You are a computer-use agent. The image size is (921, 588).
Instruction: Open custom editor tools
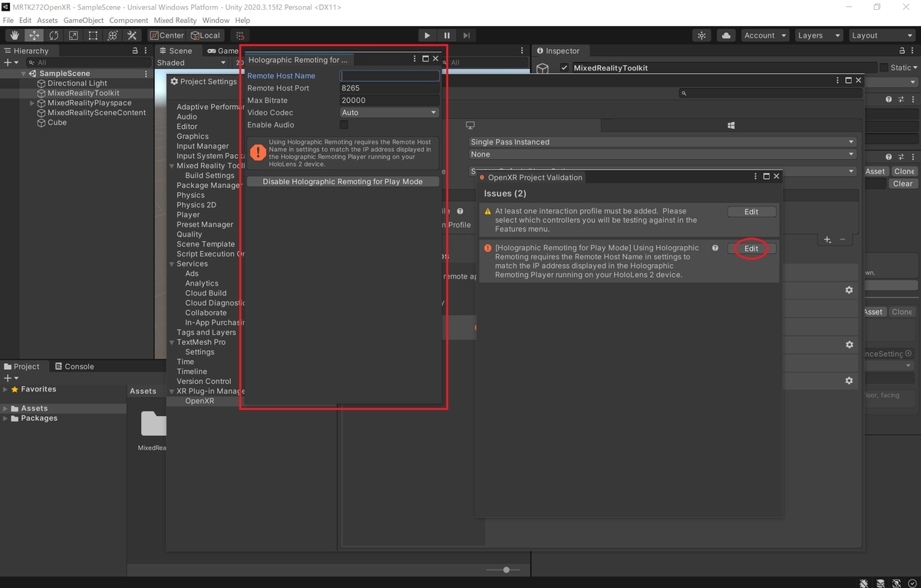[131, 35]
